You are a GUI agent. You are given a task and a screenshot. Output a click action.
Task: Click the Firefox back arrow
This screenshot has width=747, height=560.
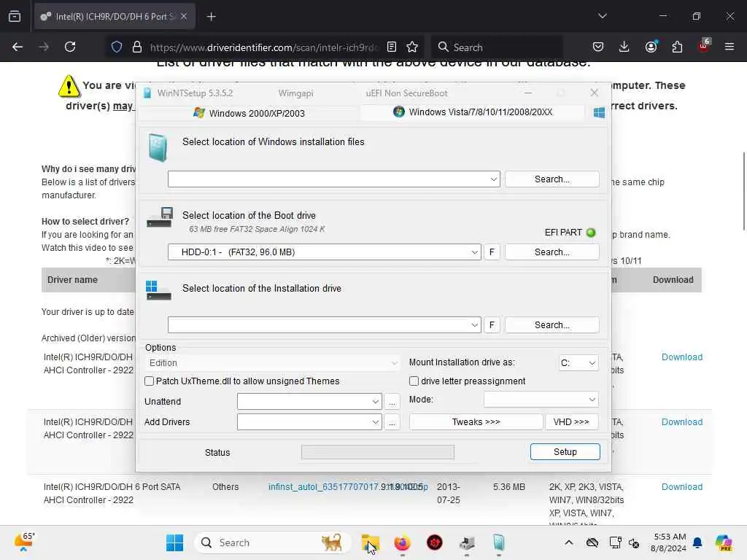tap(18, 47)
